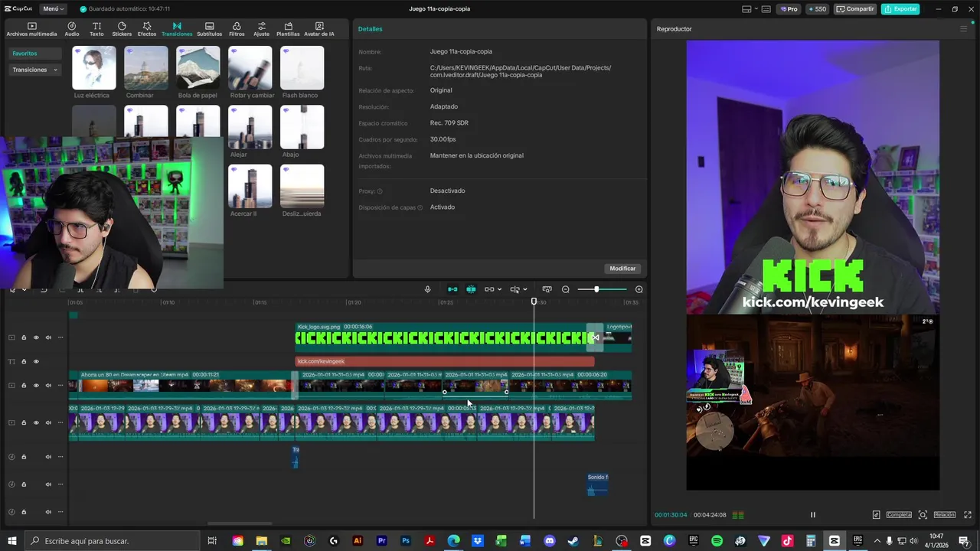Image resolution: width=980 pixels, height=551 pixels.
Task: Toggle main track magnet snapping
Action: pyautogui.click(x=452, y=289)
